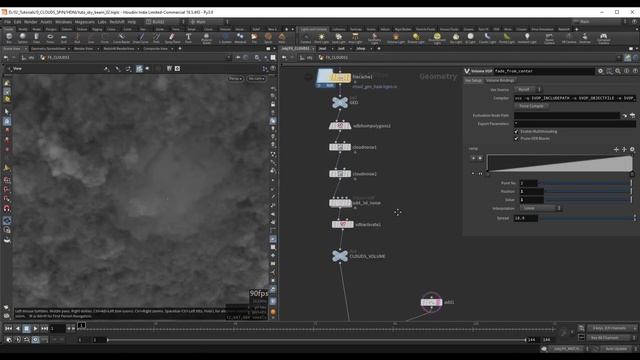Image resolution: width=640 pixels, height=360 pixels.
Task: Click the current frame number field
Action: tap(58, 328)
